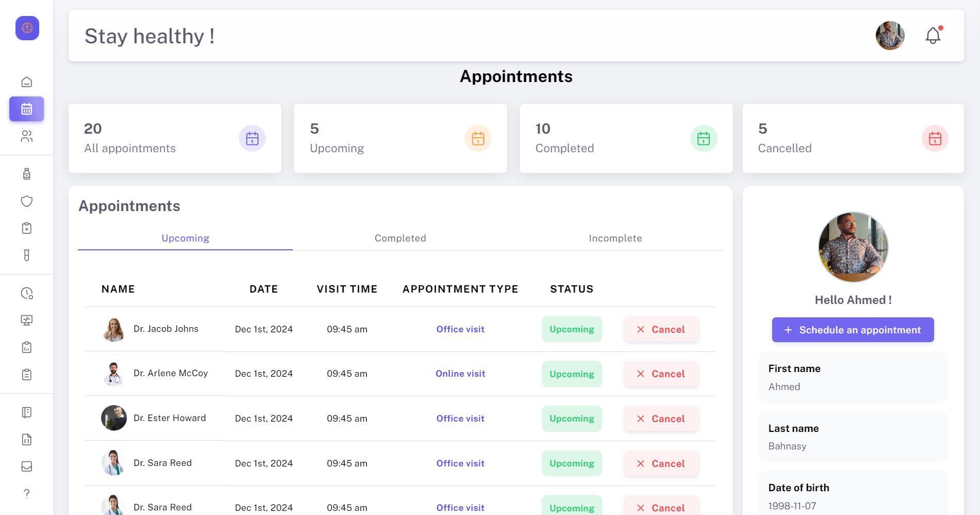Click Schedule an appointment button

pyautogui.click(x=853, y=330)
